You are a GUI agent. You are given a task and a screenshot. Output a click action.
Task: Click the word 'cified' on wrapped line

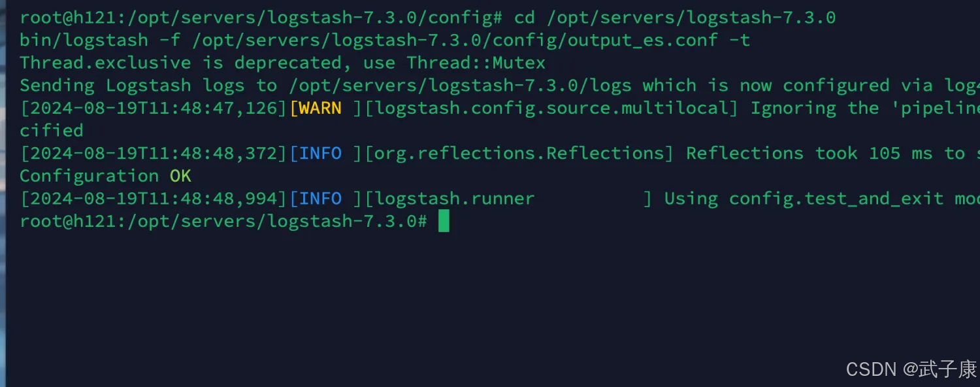tap(51, 131)
